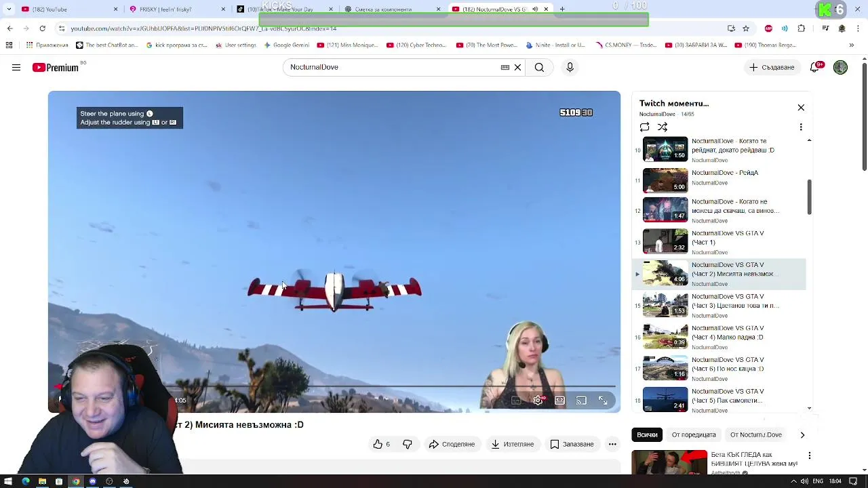Share the video via Споделяне
Viewport: 868px width, 488px height.
click(x=452, y=444)
